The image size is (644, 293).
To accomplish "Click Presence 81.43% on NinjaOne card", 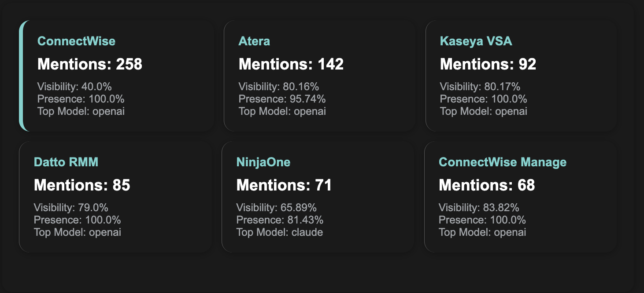I will tap(280, 220).
